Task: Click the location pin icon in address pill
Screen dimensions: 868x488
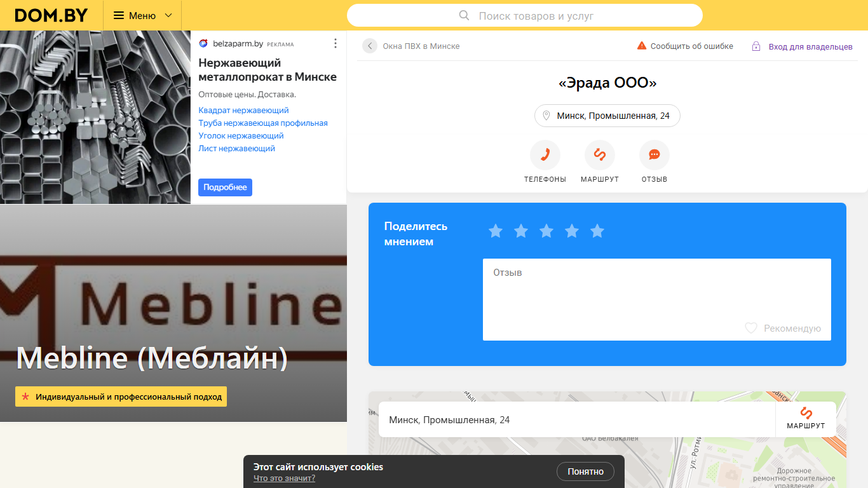Action: pos(546,116)
